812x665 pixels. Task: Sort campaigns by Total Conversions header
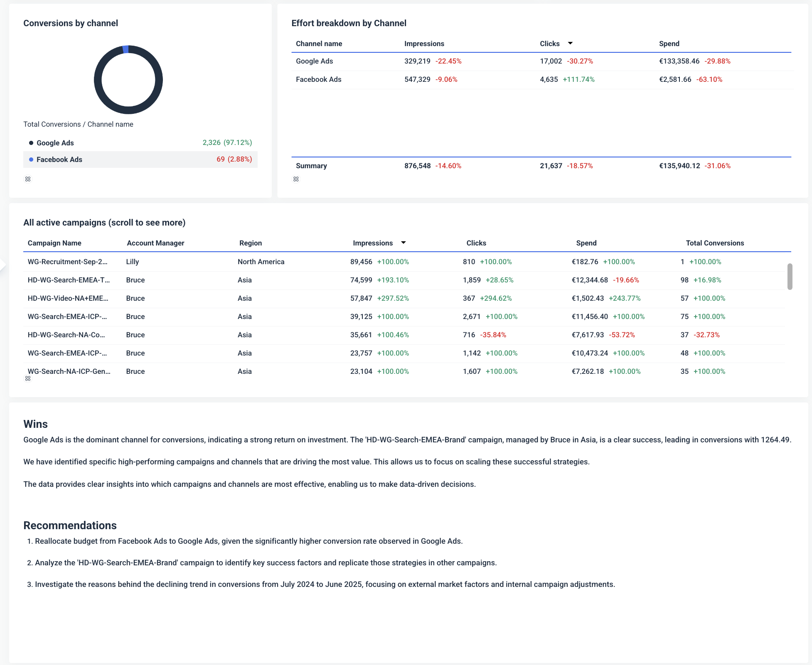tap(715, 243)
